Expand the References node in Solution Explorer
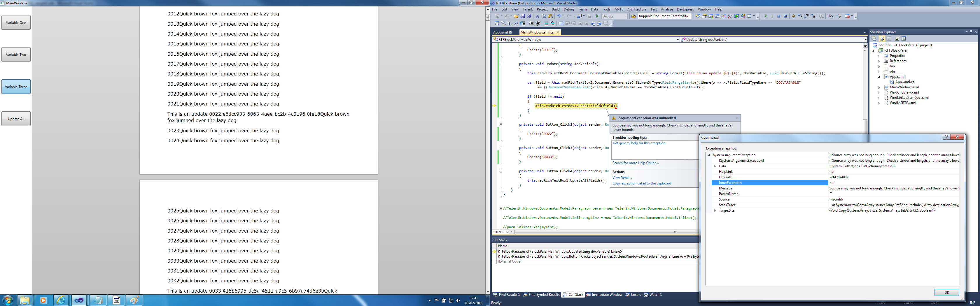This screenshot has height=306, width=980. [879, 61]
